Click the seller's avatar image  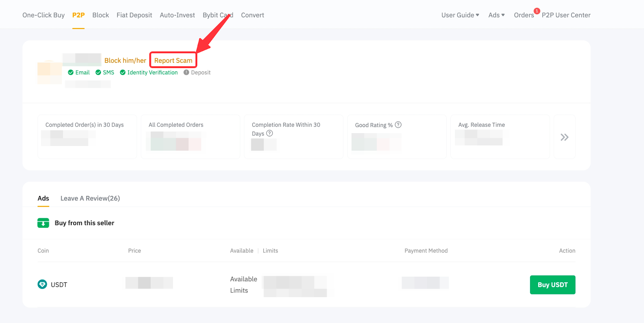tap(49, 72)
